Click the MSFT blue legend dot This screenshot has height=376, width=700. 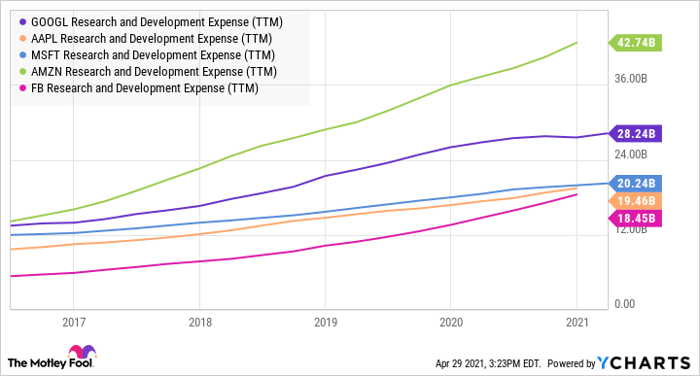[x=23, y=55]
